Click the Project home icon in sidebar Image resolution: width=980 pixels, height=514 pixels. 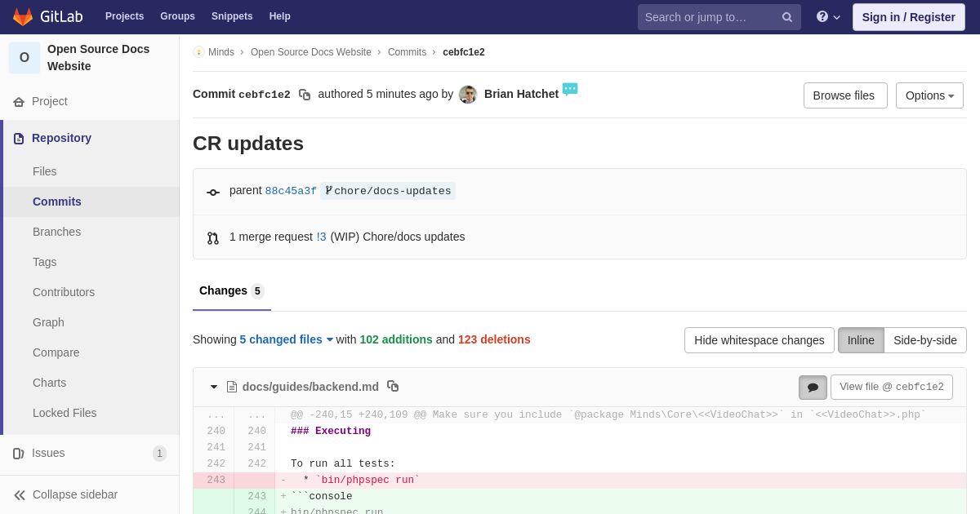click(x=19, y=102)
